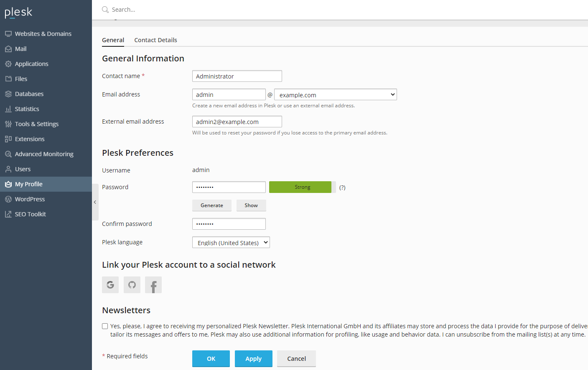Click the search magnifier icon
The height and width of the screenshot is (370, 588).
click(x=105, y=10)
